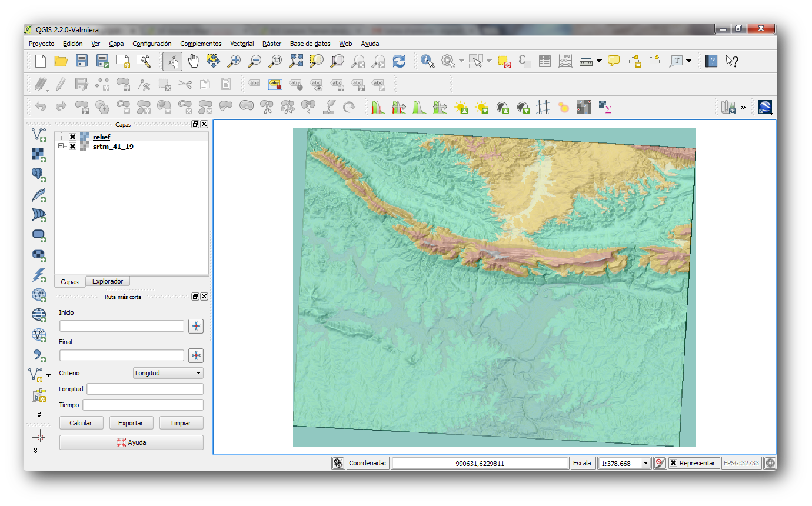Pick the Zoom Out magnifier tool
This screenshot has width=812, height=506.
(254, 61)
